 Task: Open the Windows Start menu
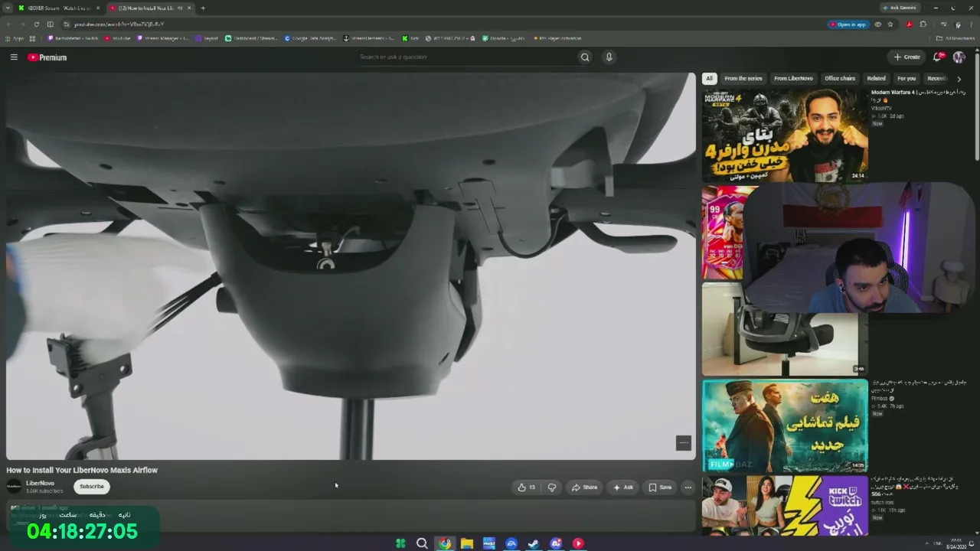pyautogui.click(x=400, y=543)
